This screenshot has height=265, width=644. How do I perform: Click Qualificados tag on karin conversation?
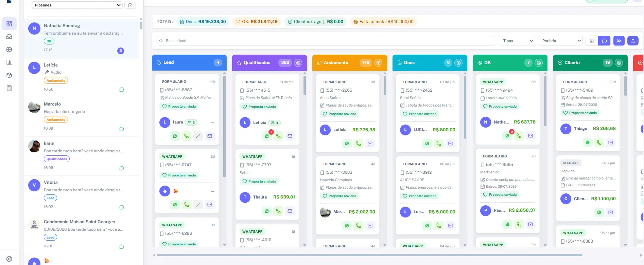(57, 159)
